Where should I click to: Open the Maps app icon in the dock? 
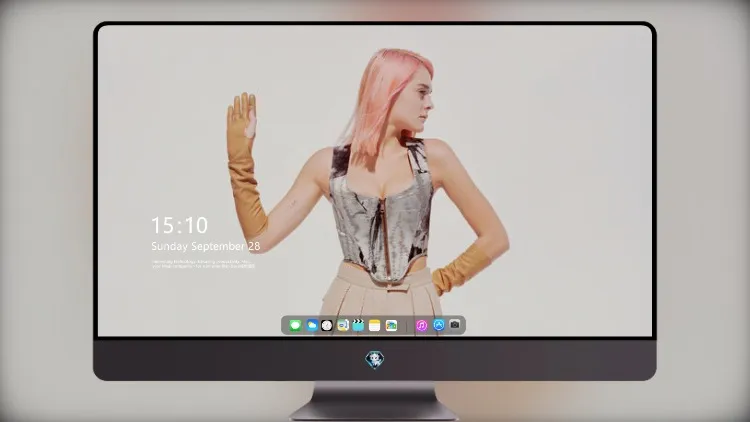[342, 326]
